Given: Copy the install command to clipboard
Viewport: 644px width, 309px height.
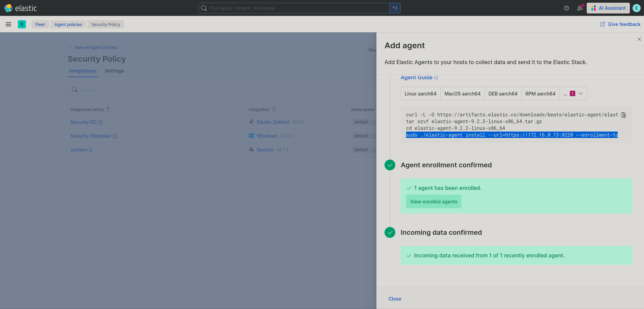Looking at the screenshot, I should (623, 115).
